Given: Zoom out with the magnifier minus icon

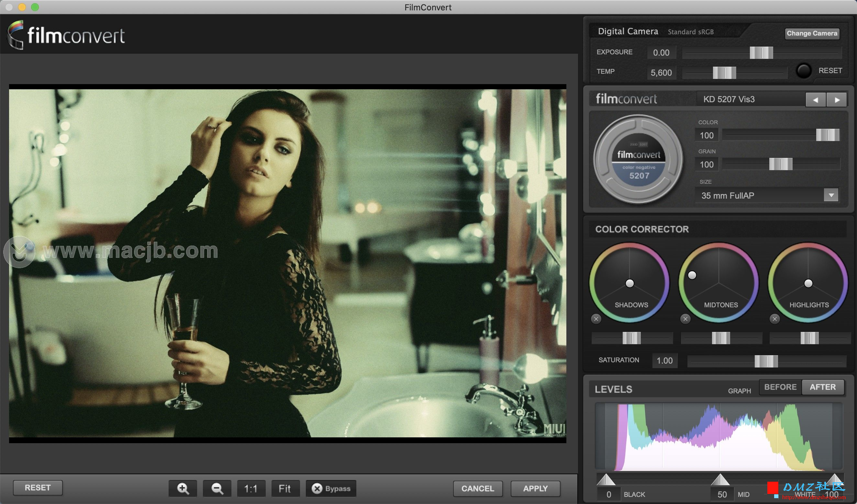Looking at the screenshot, I should (217, 488).
